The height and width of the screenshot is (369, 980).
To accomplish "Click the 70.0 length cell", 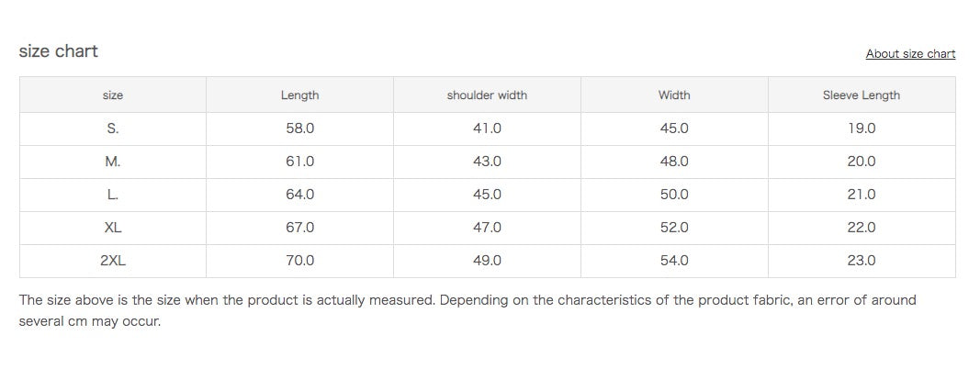I will click(299, 261).
